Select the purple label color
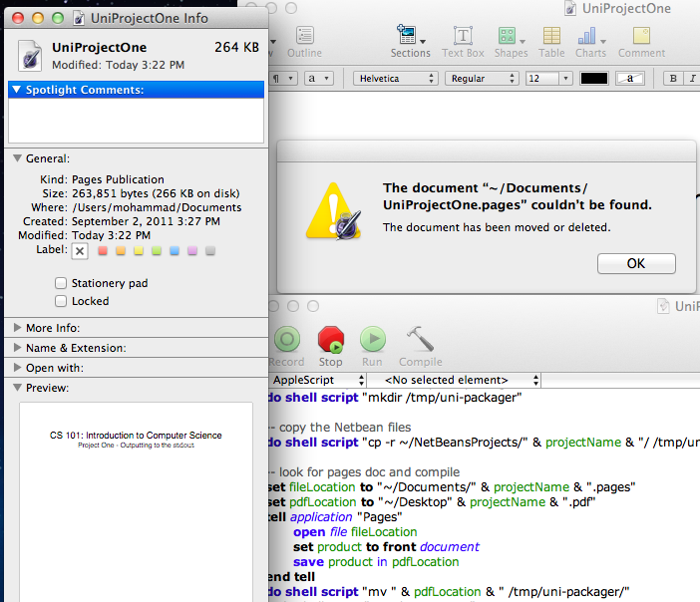700x602 pixels. [x=192, y=250]
